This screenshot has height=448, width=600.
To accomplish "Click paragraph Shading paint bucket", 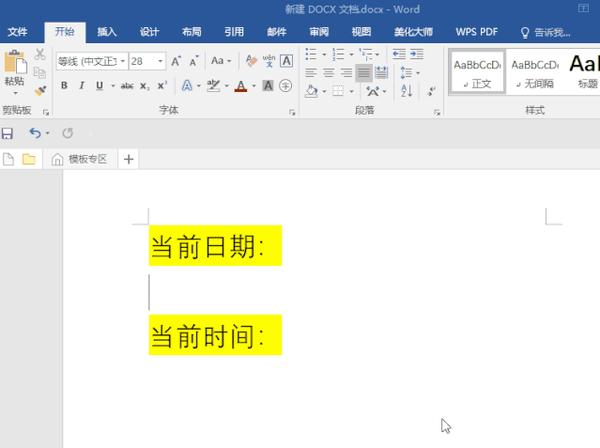I will pos(311,91).
